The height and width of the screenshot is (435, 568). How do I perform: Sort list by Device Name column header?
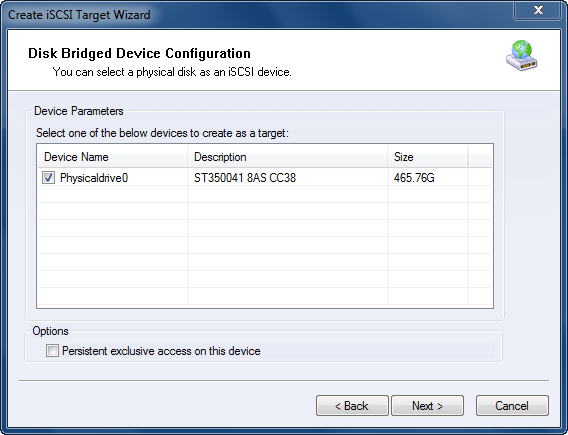click(x=112, y=157)
